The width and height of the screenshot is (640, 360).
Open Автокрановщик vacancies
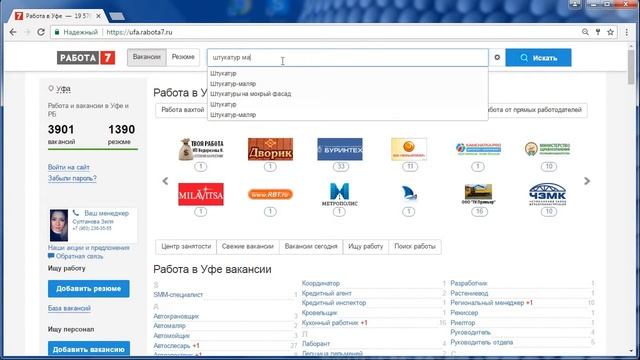[x=176, y=316]
